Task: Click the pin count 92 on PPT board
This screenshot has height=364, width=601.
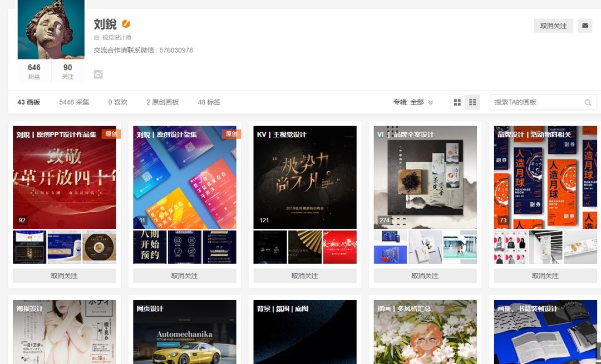Action: (22, 220)
